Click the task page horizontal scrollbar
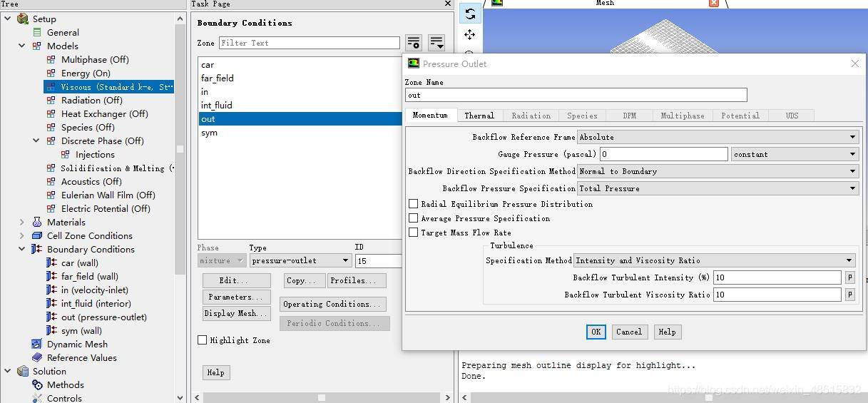The height and width of the screenshot is (403, 868). [x=321, y=397]
